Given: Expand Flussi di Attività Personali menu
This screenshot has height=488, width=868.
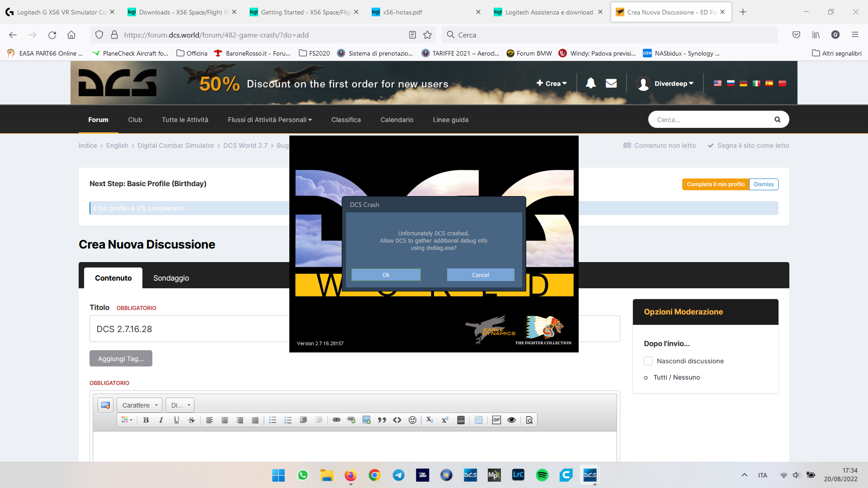Looking at the screenshot, I should tap(270, 120).
